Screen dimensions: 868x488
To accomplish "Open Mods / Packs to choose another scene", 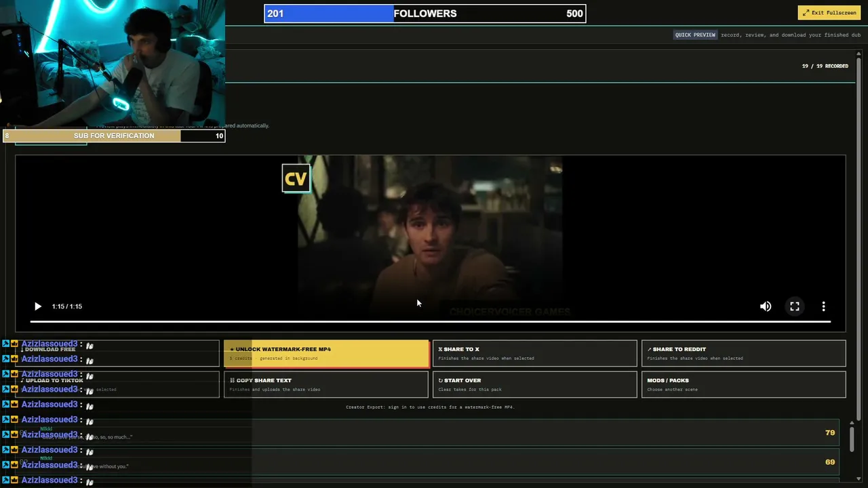I will pyautogui.click(x=744, y=384).
